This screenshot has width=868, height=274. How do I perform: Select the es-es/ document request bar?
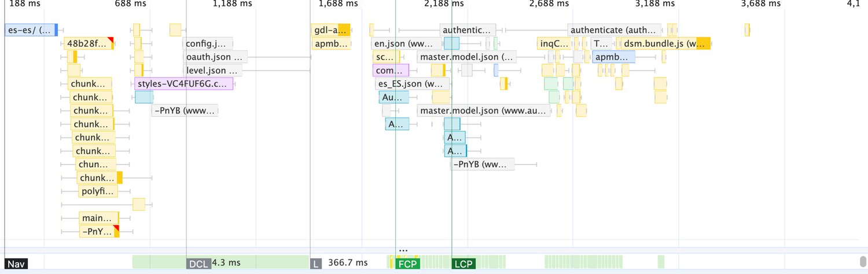[x=31, y=30]
